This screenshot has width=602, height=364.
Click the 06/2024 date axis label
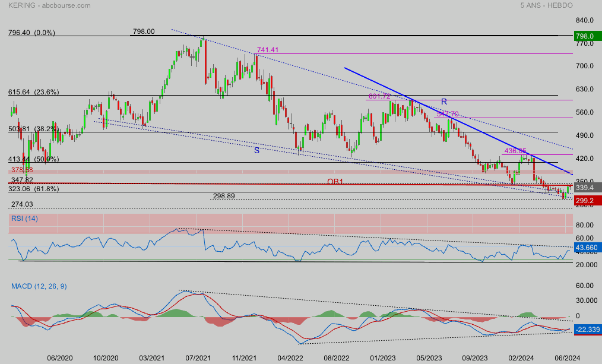568,358
